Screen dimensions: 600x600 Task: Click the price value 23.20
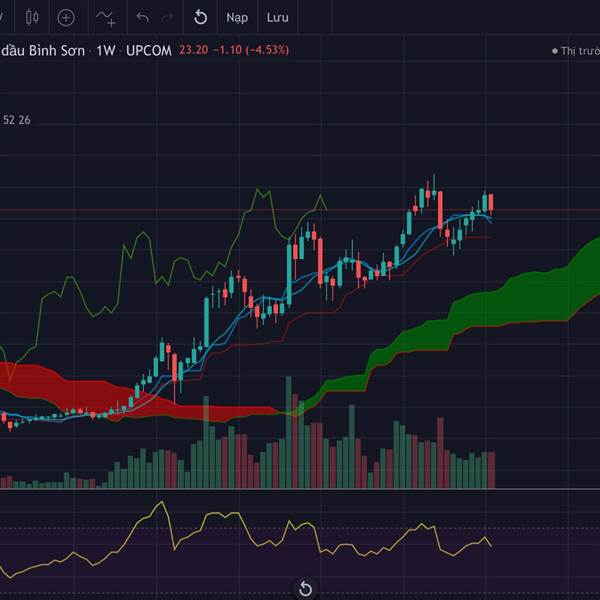pos(193,50)
